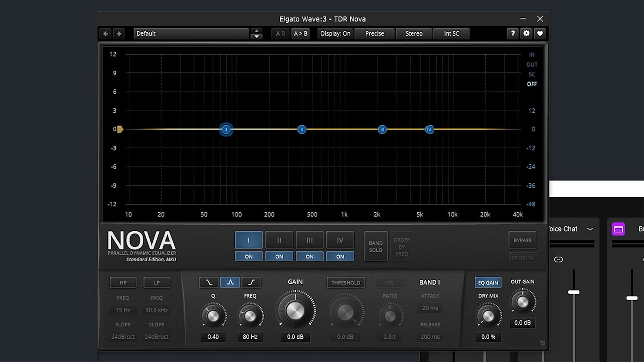Toggle the EQ GAIN button
Screen dimensions: 644x362
(488, 282)
